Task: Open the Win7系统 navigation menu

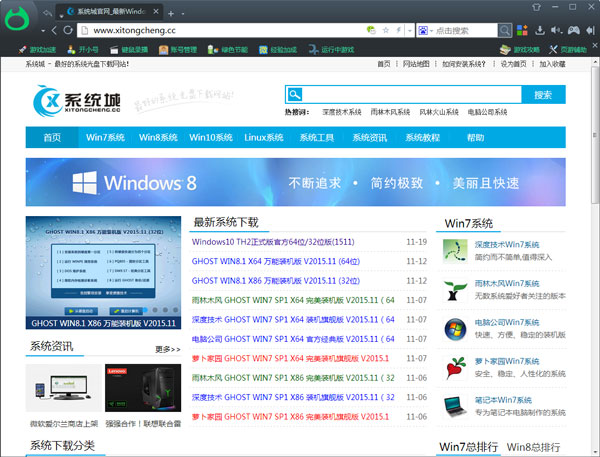Action: [x=105, y=137]
